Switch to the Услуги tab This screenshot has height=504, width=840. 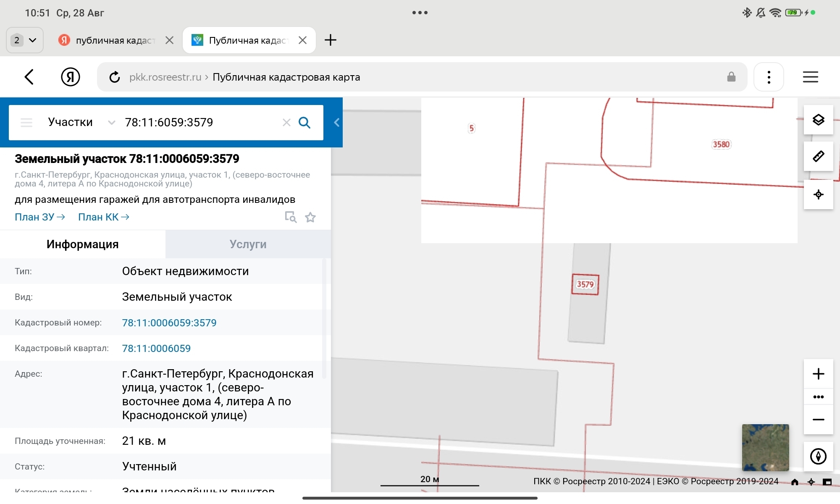248,244
